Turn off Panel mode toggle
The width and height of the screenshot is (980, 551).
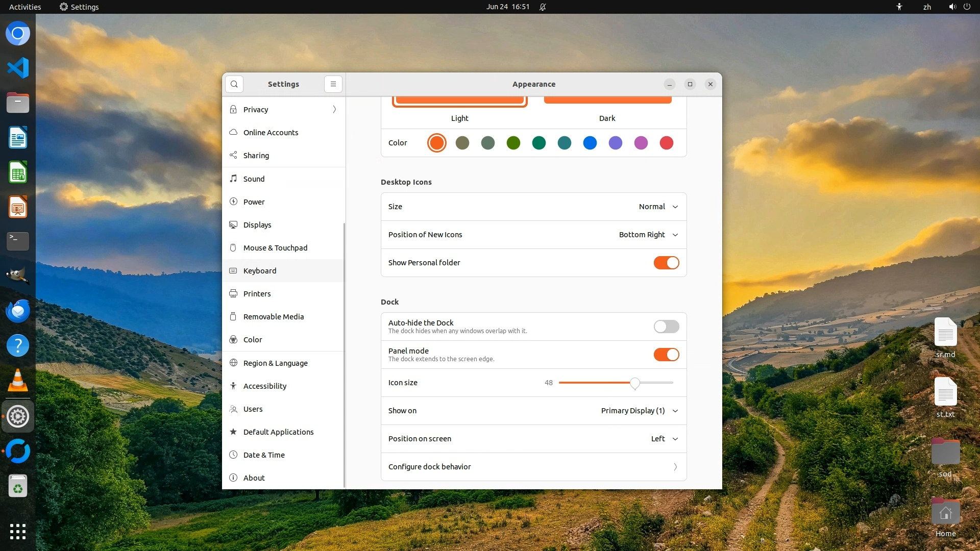[666, 355]
